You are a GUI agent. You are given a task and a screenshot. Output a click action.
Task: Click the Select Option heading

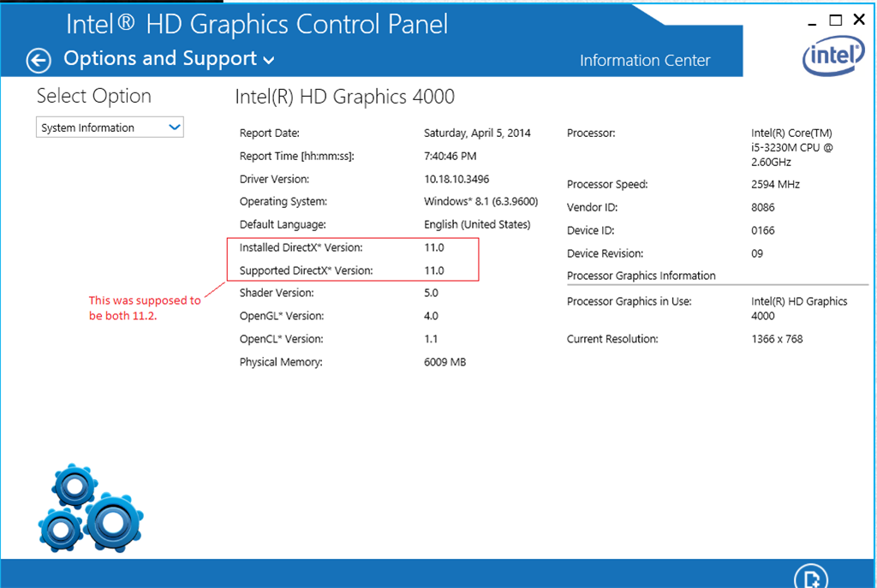[94, 96]
